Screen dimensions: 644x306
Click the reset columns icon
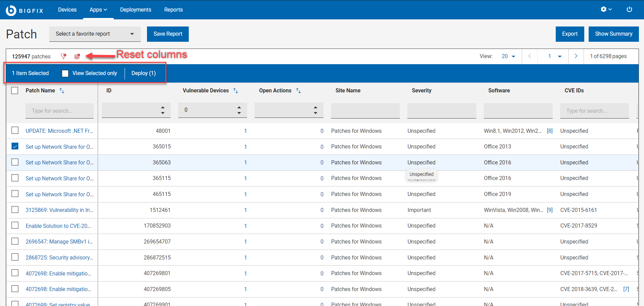click(x=77, y=56)
